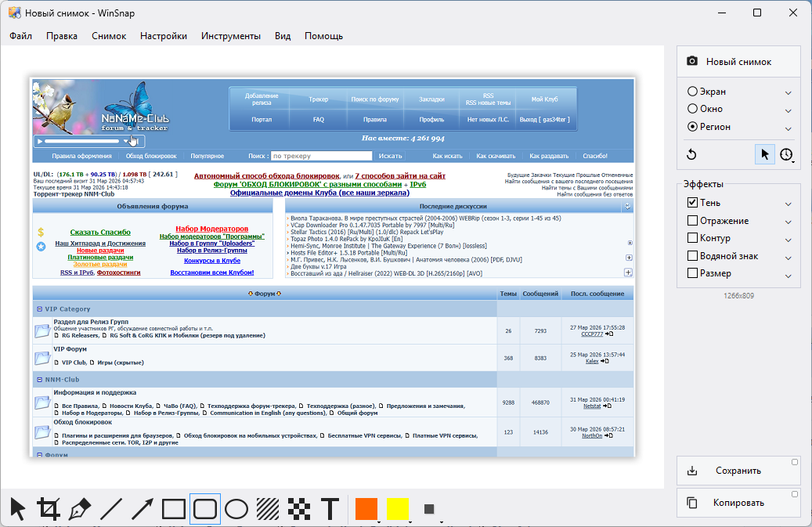This screenshot has height=527, width=812.
Task: Enable the Отражение effect checkbox
Action: (692, 221)
